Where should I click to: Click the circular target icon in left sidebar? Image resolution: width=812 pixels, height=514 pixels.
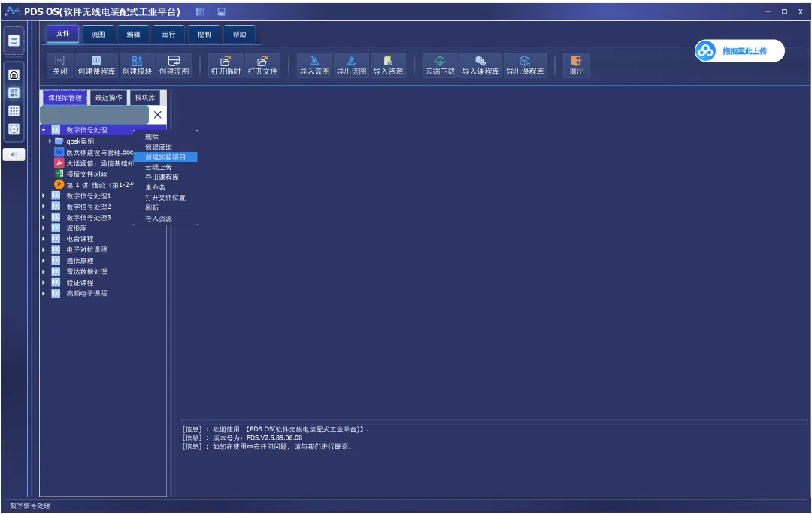14,129
